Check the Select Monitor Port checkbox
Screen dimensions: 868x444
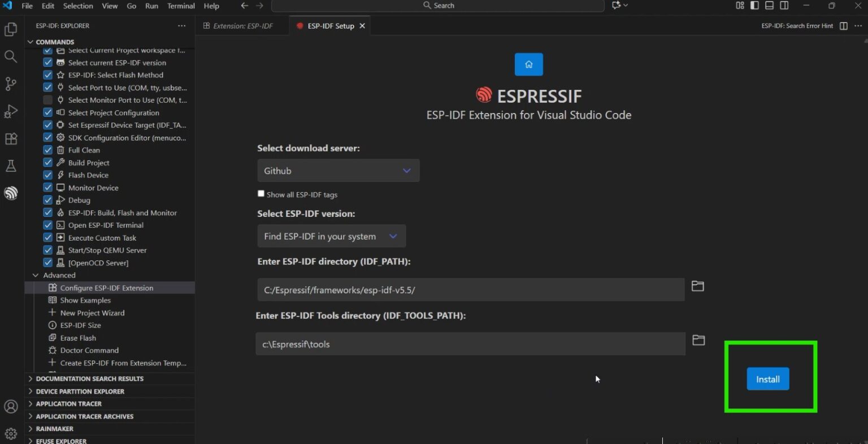pyautogui.click(x=48, y=100)
